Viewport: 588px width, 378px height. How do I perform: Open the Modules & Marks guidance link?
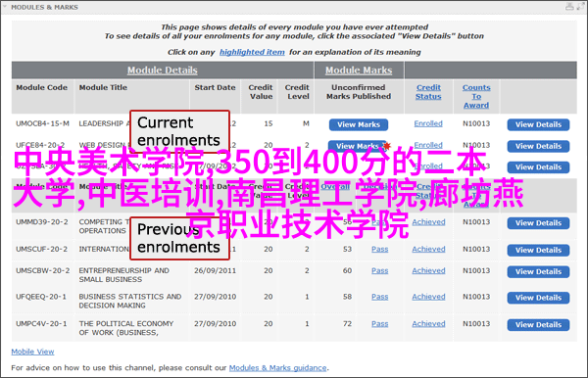click(x=277, y=368)
